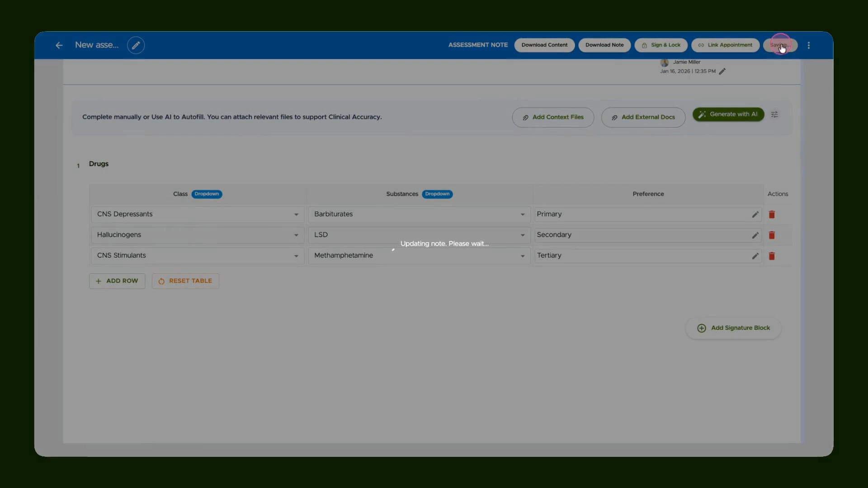
Task: Edit the note title pencil icon
Action: pyautogui.click(x=136, y=45)
